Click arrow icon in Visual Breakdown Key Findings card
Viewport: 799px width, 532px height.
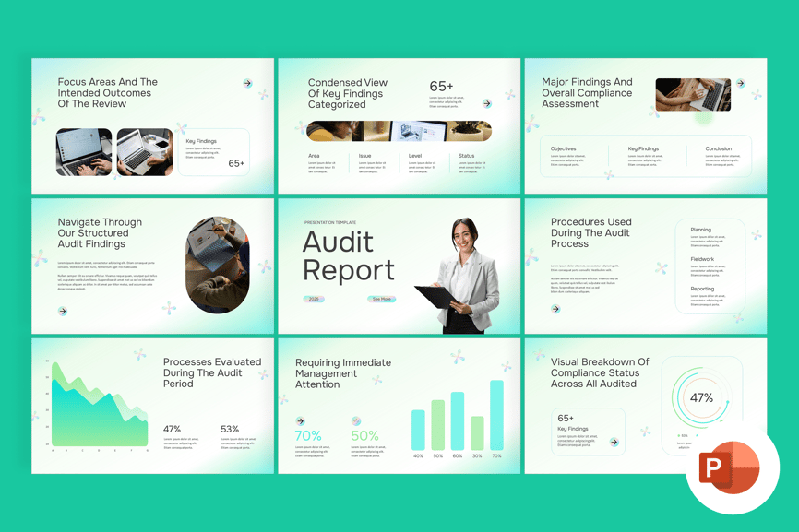point(614,443)
